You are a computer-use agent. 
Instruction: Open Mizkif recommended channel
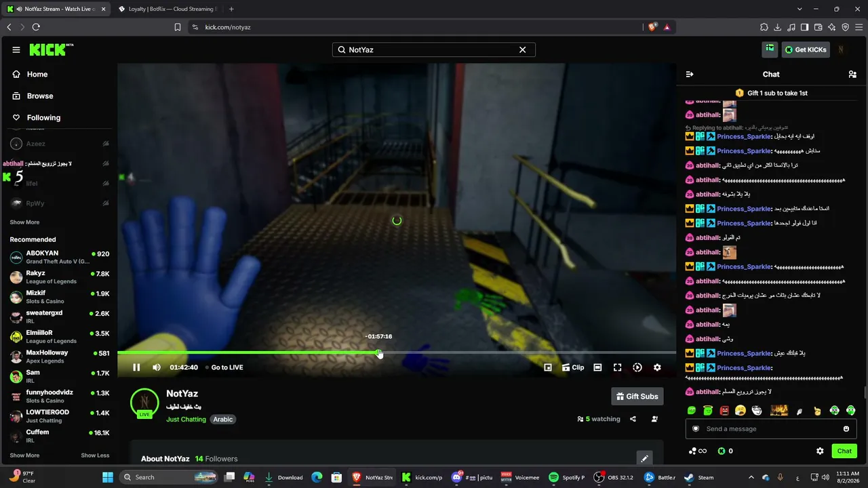60,297
